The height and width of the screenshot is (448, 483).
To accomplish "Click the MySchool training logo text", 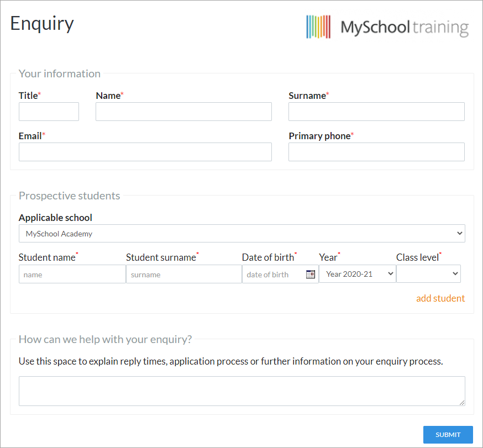I will coord(405,28).
